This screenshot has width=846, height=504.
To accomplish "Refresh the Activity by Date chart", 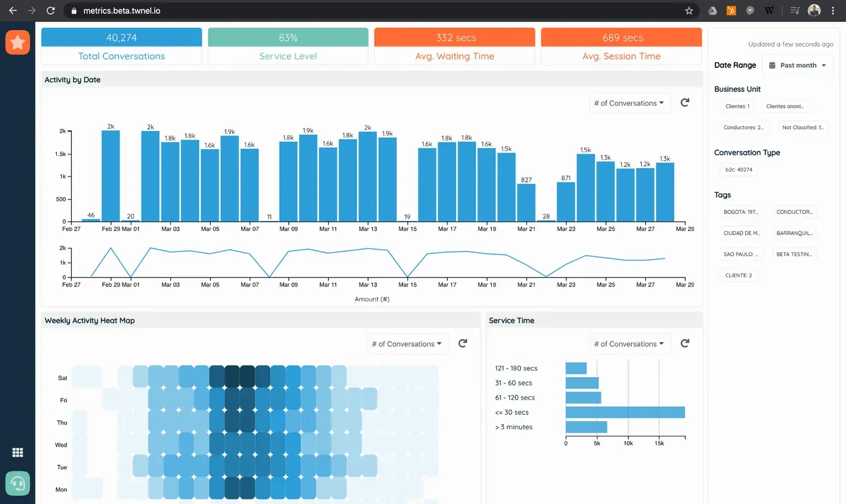I will tap(685, 103).
